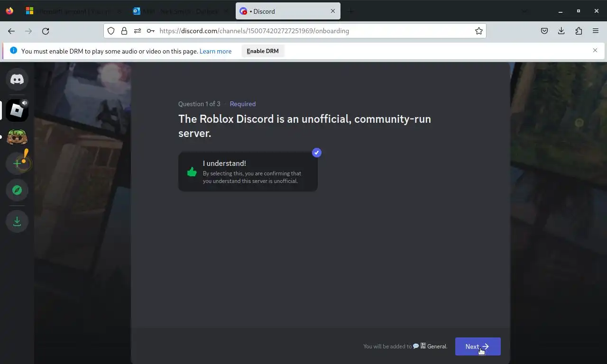
Task: Open the Pocket save icon in the toolbar
Action: (x=544, y=31)
